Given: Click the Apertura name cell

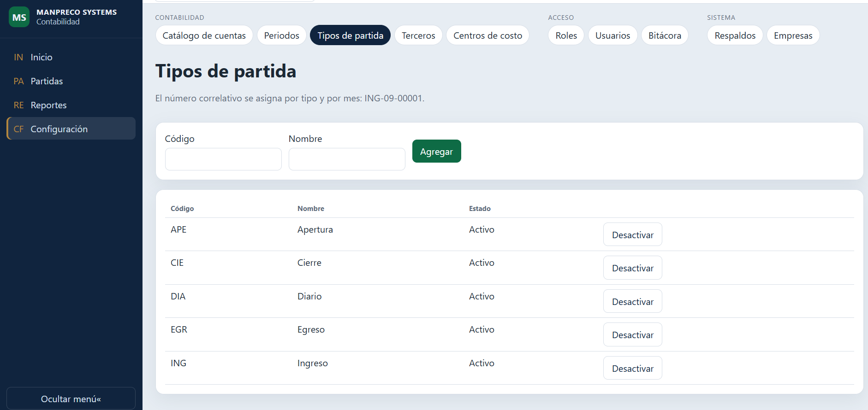Looking at the screenshot, I should pos(315,229).
